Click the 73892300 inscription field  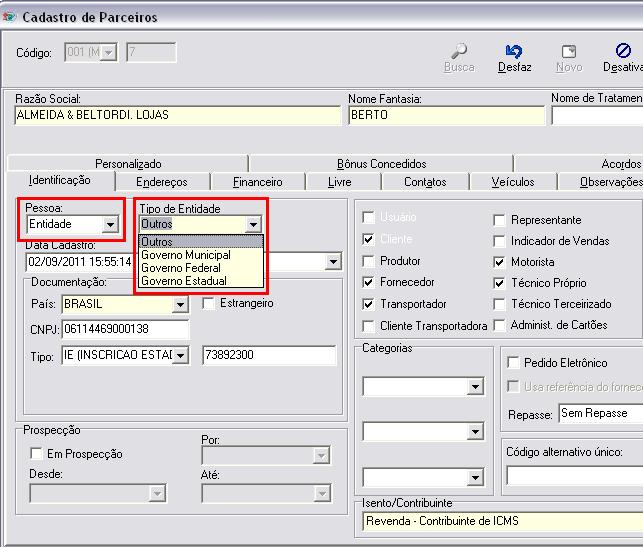pos(269,355)
